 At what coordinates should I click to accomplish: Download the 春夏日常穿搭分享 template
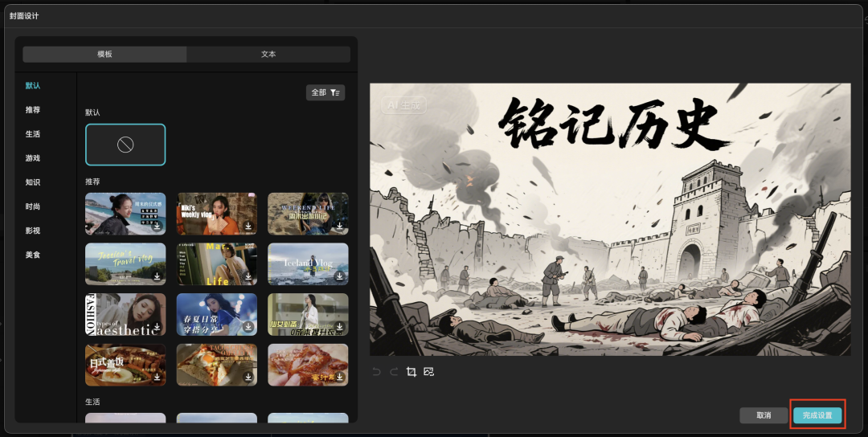[248, 326]
